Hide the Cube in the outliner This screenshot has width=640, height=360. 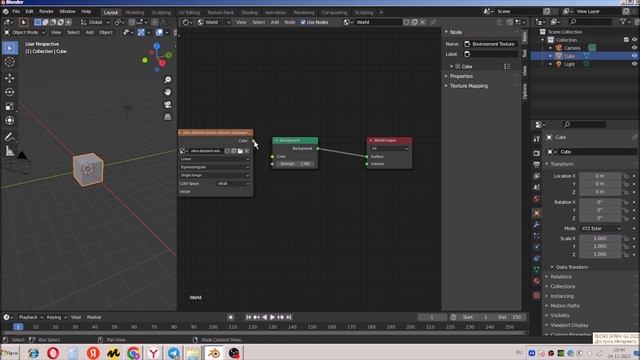(634, 56)
